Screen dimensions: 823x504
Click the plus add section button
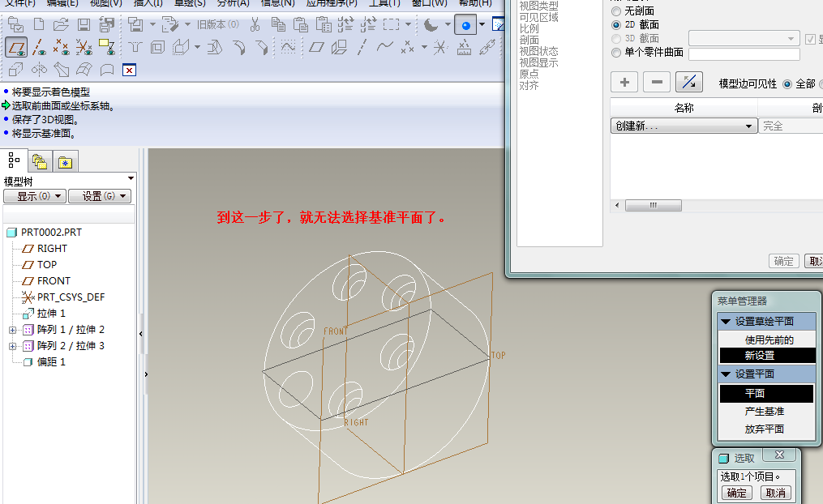point(624,82)
